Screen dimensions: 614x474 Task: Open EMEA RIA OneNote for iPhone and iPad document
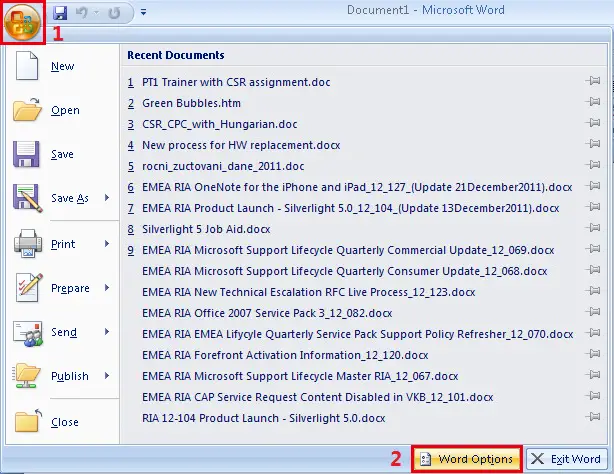357,187
